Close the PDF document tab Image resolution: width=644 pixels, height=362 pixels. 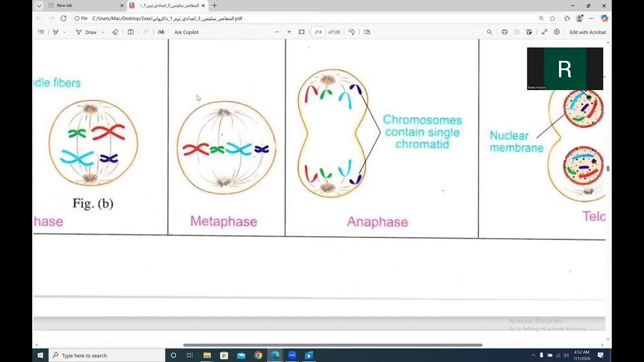click(203, 6)
